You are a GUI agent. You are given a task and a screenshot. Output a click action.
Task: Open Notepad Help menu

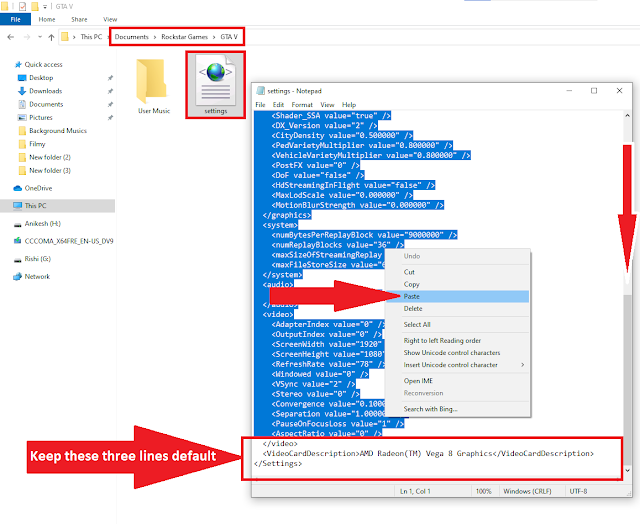click(349, 105)
